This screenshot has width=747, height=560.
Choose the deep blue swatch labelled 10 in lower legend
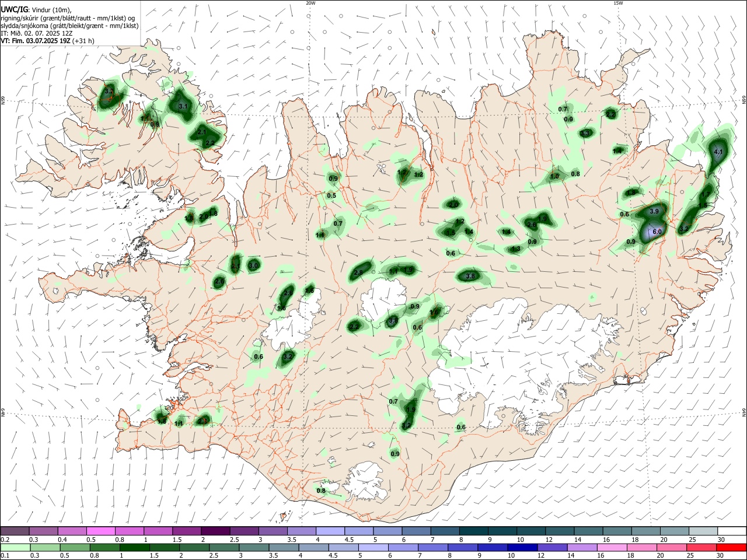pos(521,547)
